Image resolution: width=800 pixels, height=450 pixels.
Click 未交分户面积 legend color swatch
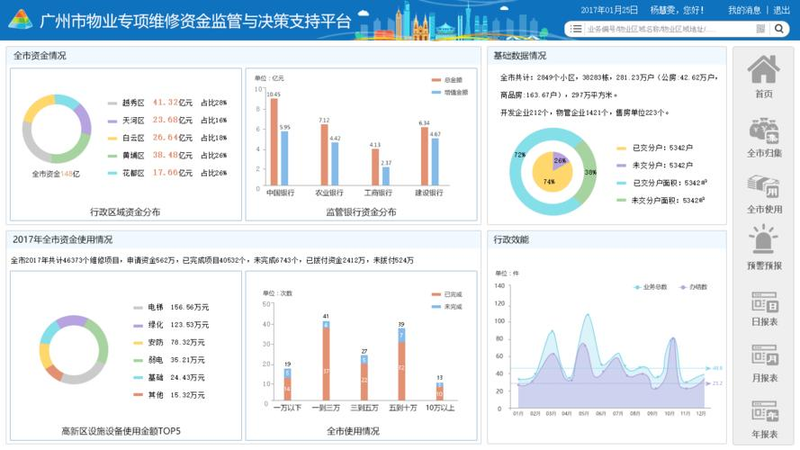tap(621, 201)
